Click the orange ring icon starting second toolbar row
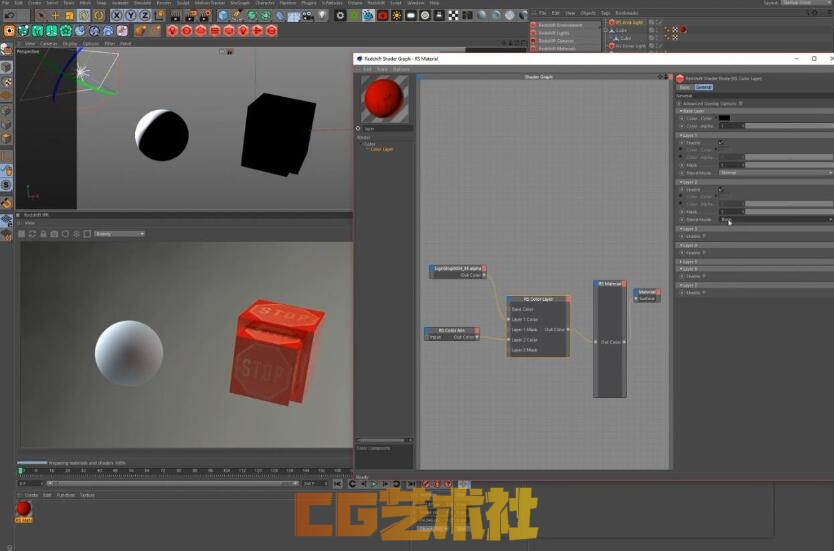Image resolution: width=834 pixels, height=551 pixels. tap(9, 31)
